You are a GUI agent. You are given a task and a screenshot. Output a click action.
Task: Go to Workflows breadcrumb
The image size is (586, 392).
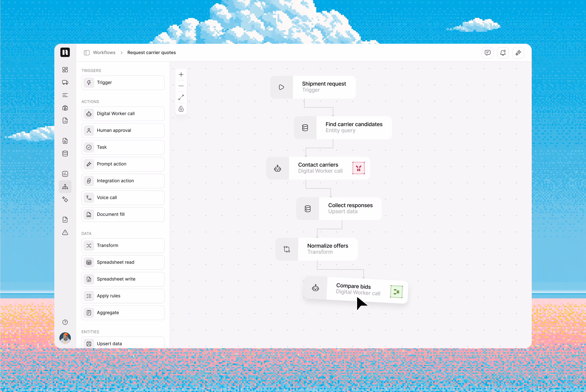pos(104,52)
